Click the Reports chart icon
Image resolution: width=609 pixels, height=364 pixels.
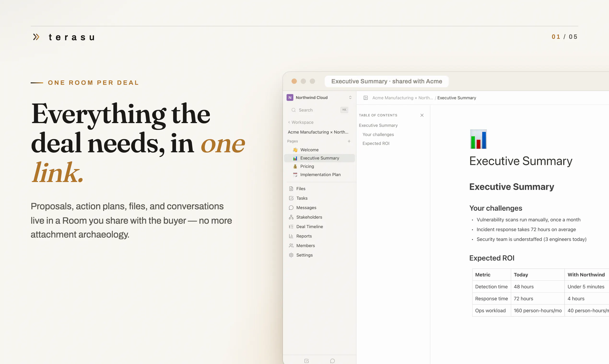291,236
